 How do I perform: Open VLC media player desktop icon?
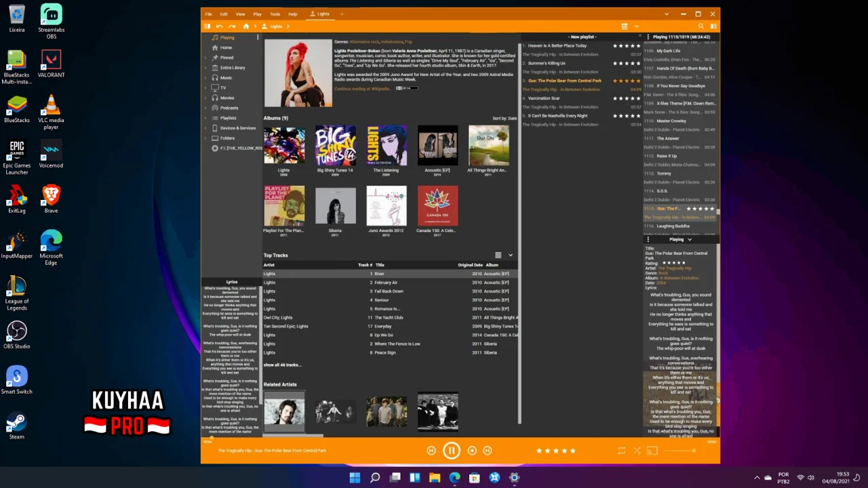[51, 113]
